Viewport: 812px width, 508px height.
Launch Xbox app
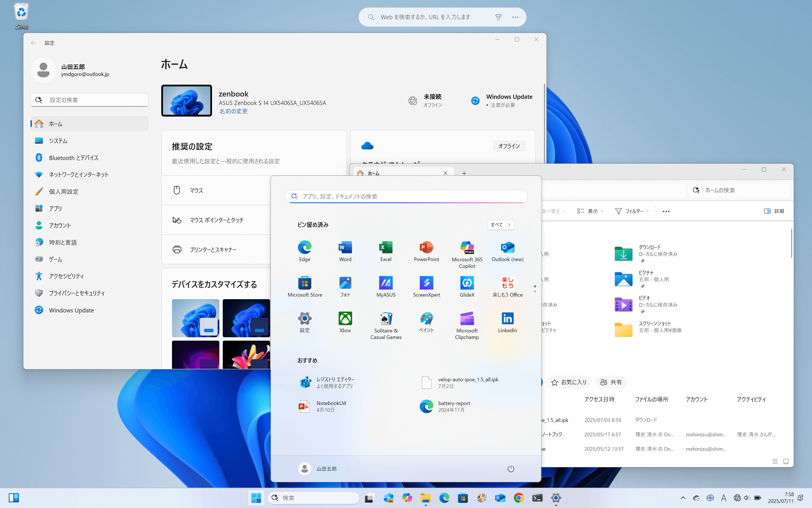345,322
